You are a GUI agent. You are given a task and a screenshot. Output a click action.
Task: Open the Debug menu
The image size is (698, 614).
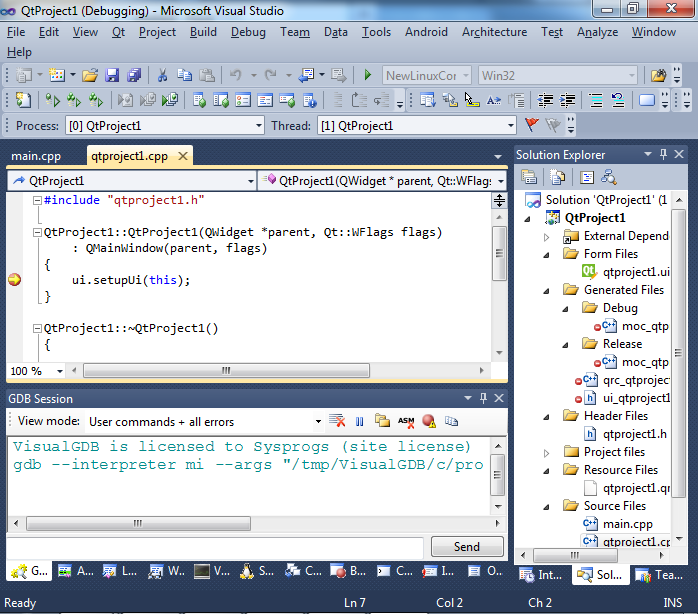click(x=248, y=32)
